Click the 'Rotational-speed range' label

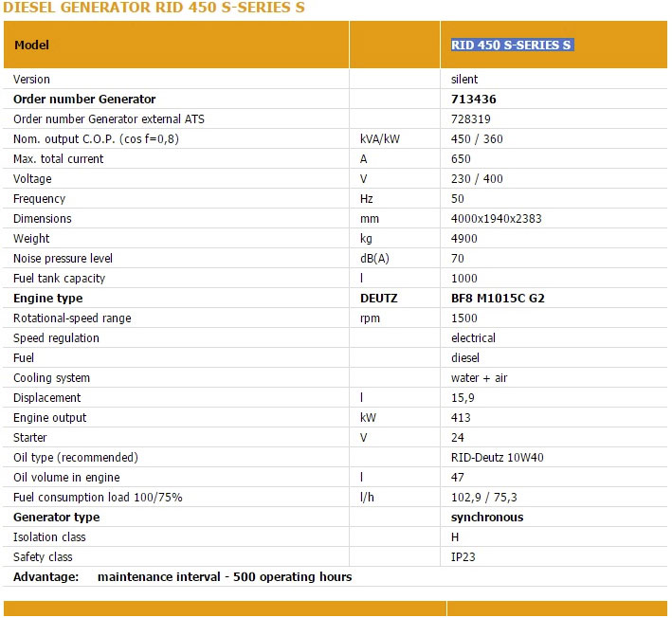point(72,318)
